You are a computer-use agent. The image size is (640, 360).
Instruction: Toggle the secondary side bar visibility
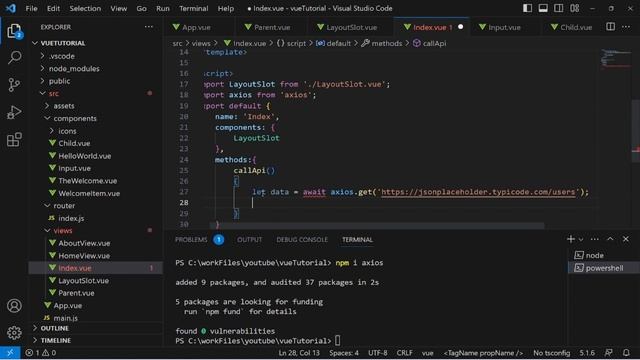click(558, 8)
